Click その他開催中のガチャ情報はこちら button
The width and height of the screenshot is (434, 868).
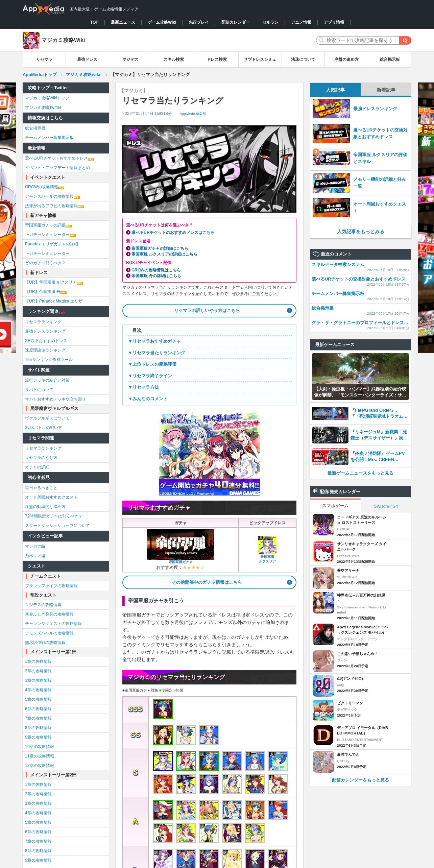click(209, 582)
